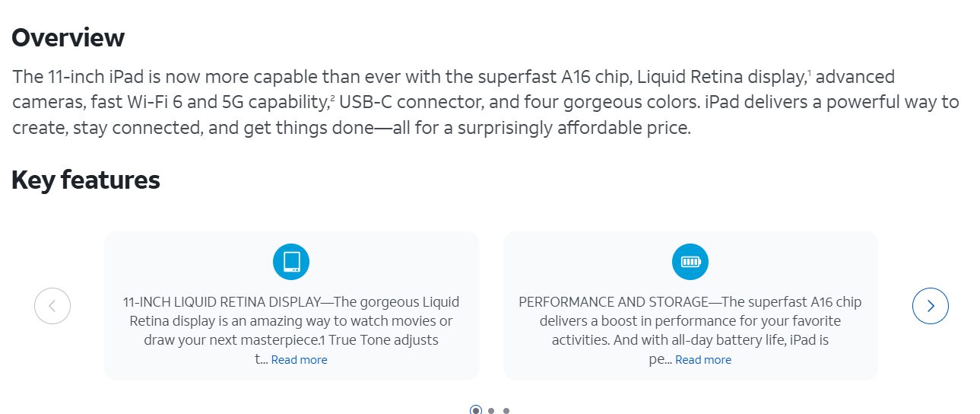The height and width of the screenshot is (414, 980).
Task: Click the previous arrow in features carousel
Action: (52, 307)
